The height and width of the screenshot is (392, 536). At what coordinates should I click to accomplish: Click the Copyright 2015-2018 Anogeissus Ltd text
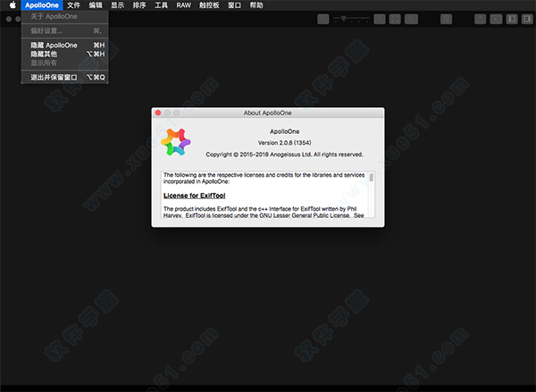(284, 154)
